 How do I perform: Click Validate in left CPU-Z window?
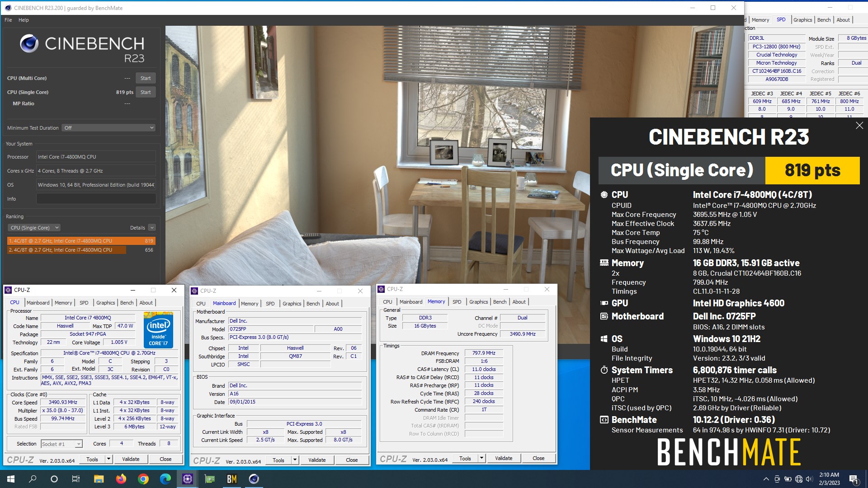(x=131, y=459)
